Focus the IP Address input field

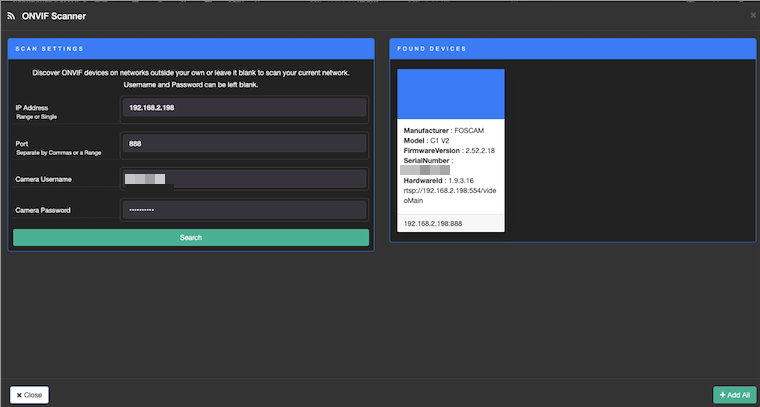(244, 108)
